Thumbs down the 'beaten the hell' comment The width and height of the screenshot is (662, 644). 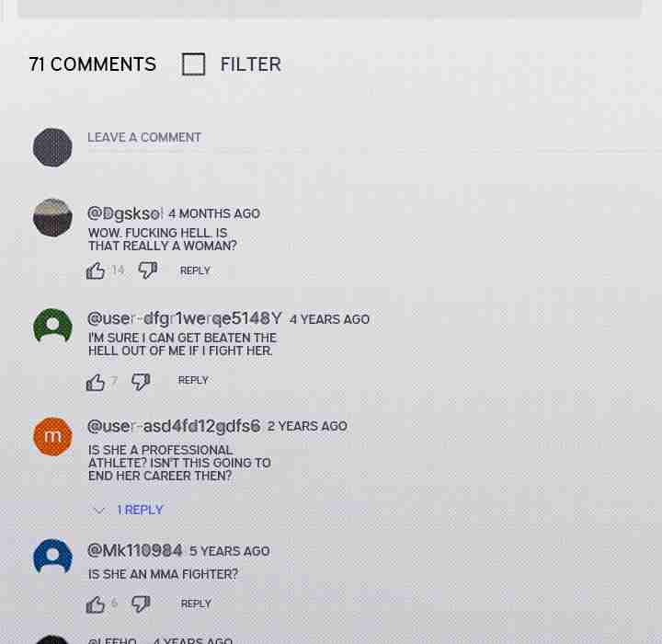tap(141, 382)
